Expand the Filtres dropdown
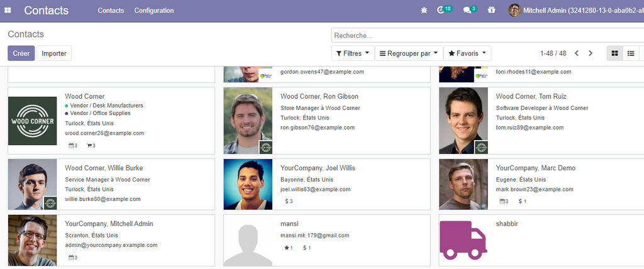 pyautogui.click(x=352, y=53)
